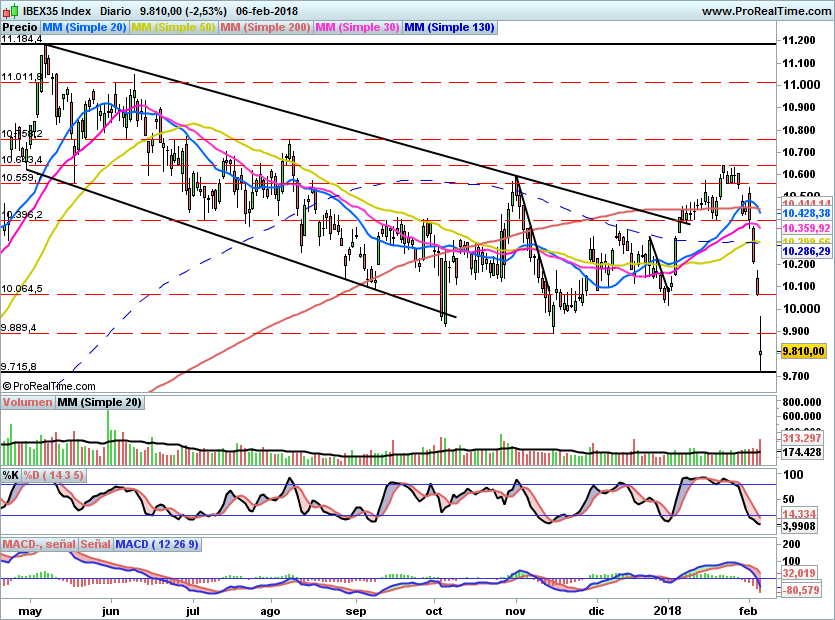This screenshot has width=835, height=620.
Task: Open the MM (Simple 20) price label
Action: pyautogui.click(x=84, y=28)
